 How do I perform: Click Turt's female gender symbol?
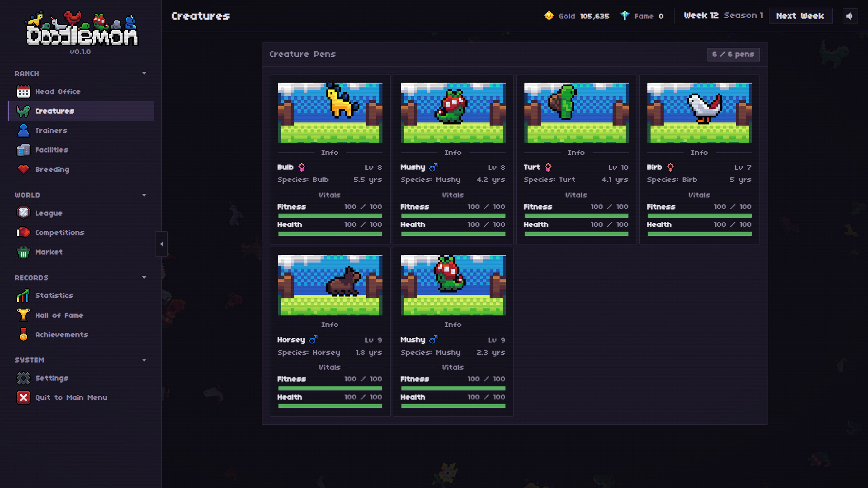pyautogui.click(x=548, y=167)
